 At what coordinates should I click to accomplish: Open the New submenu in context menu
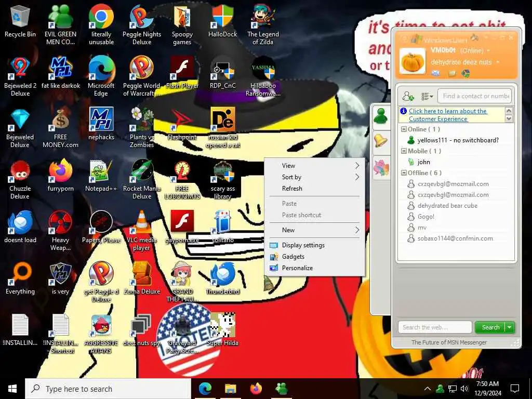coord(314,230)
